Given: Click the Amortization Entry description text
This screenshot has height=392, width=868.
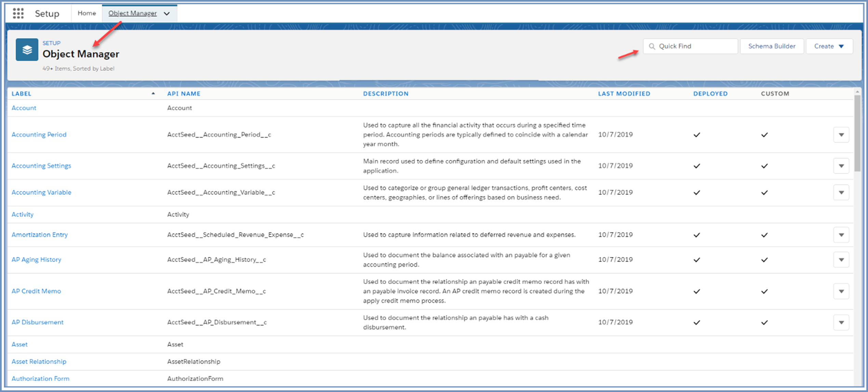Looking at the screenshot, I should [469, 235].
